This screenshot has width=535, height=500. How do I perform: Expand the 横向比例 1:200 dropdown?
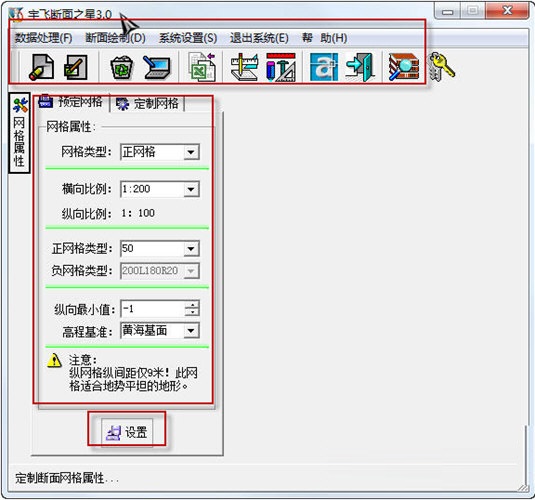click(x=191, y=189)
